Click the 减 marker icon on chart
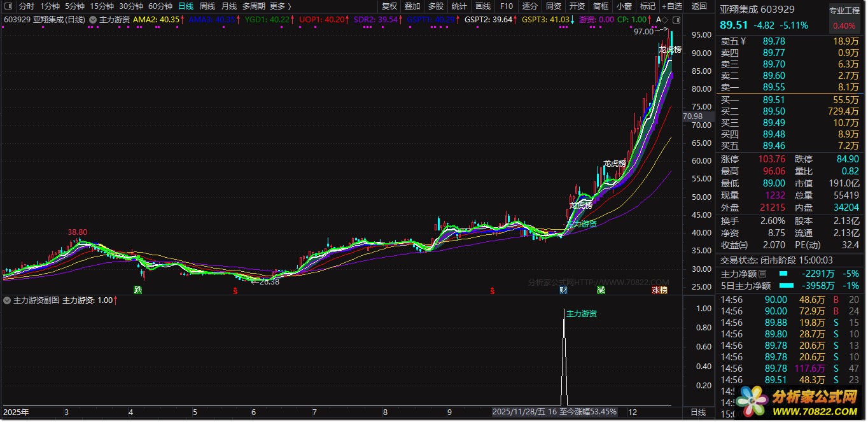Image resolution: width=868 pixels, height=422 pixels. point(601,290)
